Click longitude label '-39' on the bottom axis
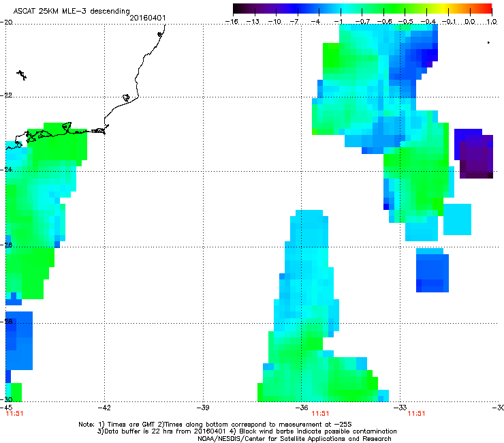The width and height of the screenshot is (504, 443). (x=203, y=408)
